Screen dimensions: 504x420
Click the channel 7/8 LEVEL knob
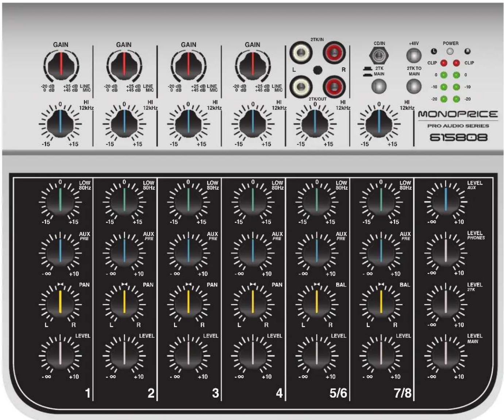click(381, 354)
